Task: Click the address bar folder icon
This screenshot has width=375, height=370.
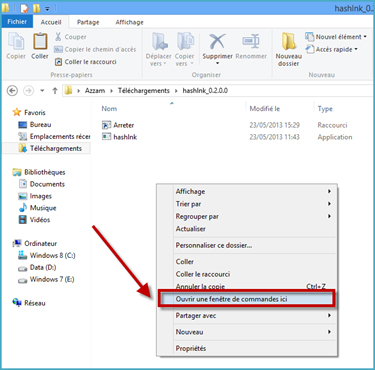Action: 68,90
